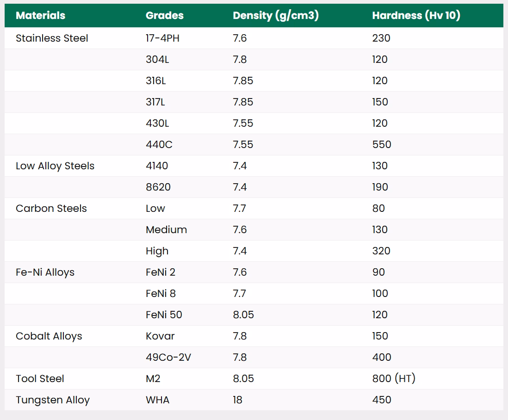Click the Grades column header

164,15
